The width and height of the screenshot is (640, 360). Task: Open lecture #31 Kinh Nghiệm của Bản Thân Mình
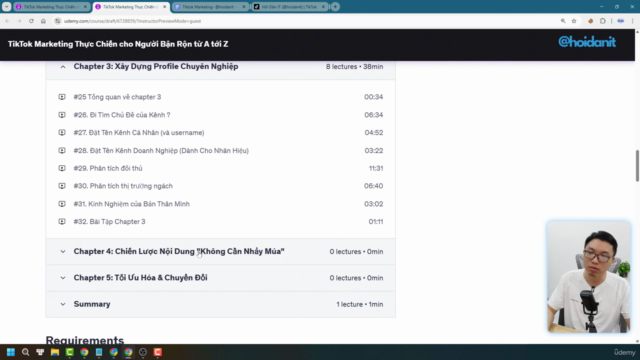pos(131,204)
